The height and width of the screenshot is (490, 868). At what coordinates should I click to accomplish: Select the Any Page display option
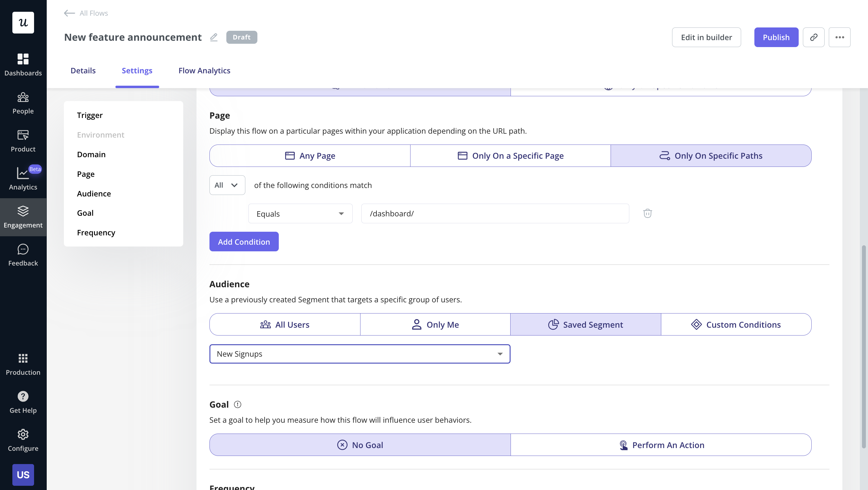309,155
